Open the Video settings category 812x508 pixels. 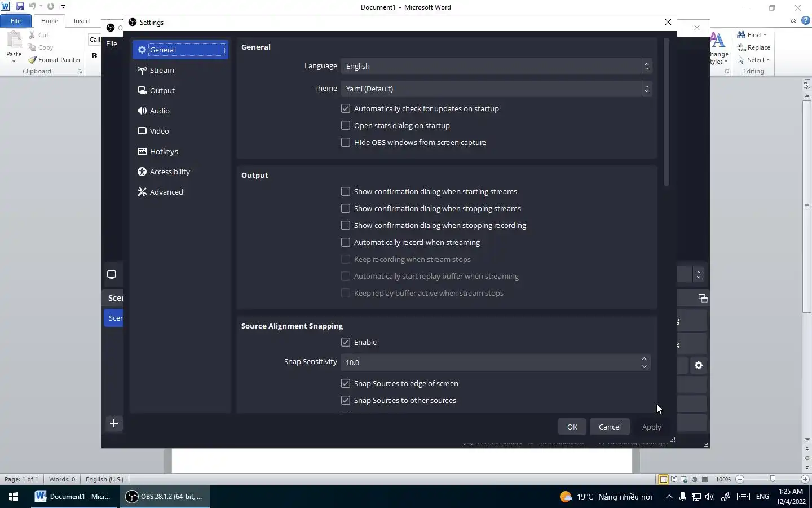point(180,131)
